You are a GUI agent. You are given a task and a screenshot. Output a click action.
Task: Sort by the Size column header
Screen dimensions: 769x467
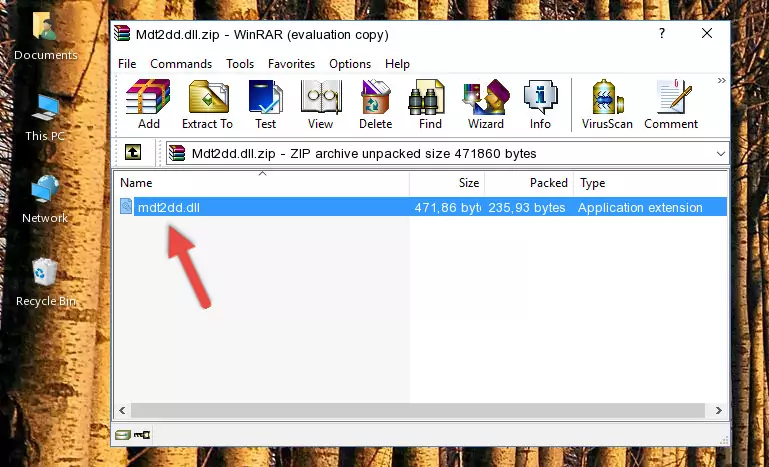(x=447, y=183)
